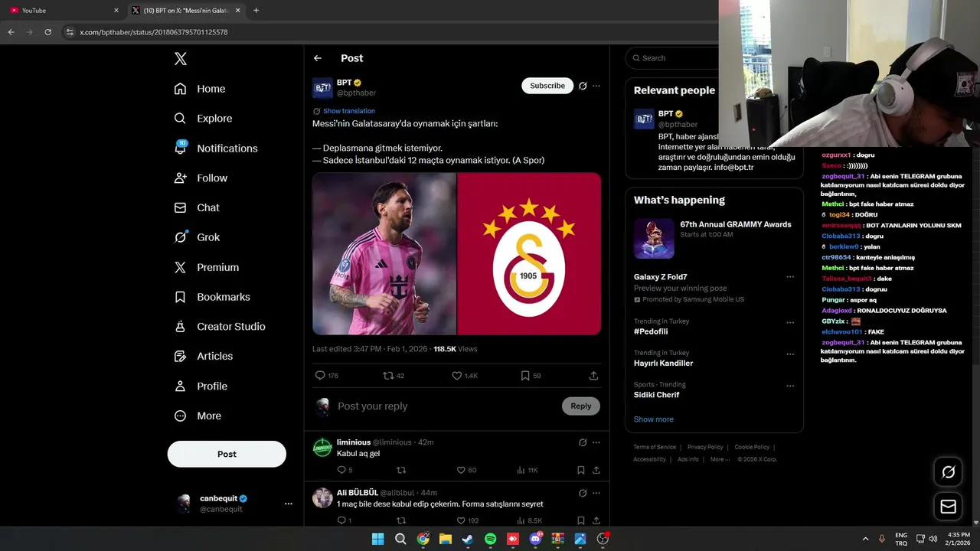Open Steam from the taskbar
The width and height of the screenshot is (980, 551).
click(468, 539)
